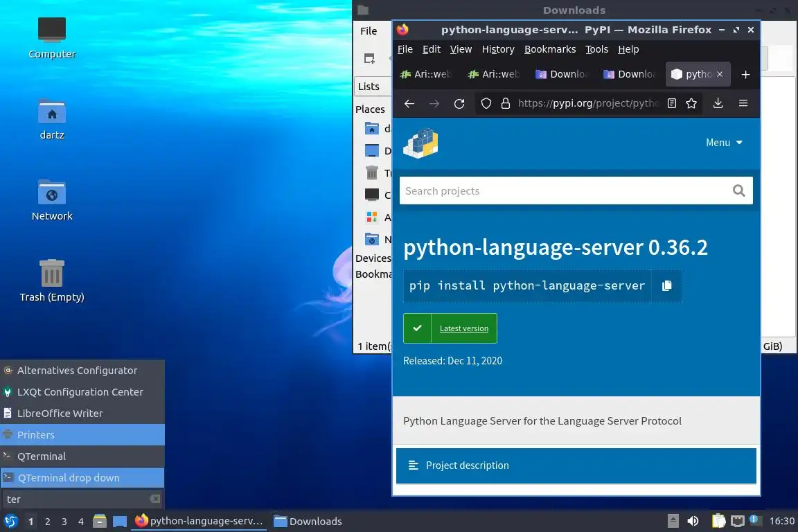The height and width of the screenshot is (532, 798).
Task: Click the update notifier tray icon
Action: coord(754,520)
